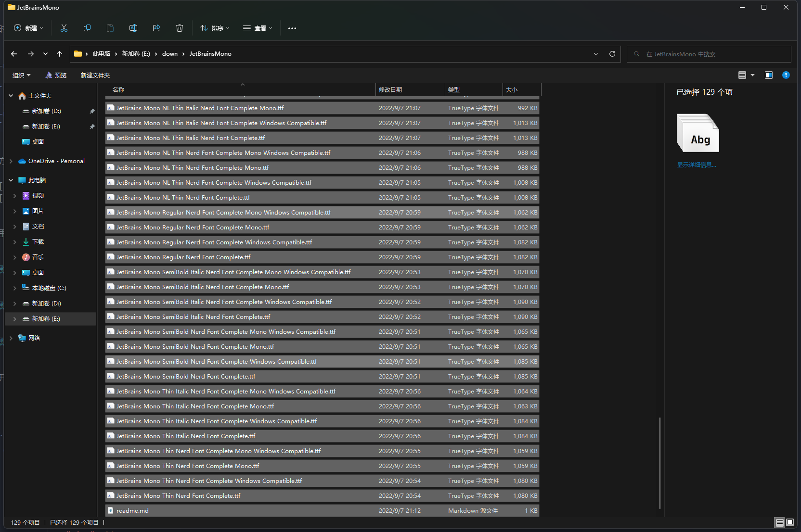
Task: Toggle the preview pane button
Action: [769, 75]
